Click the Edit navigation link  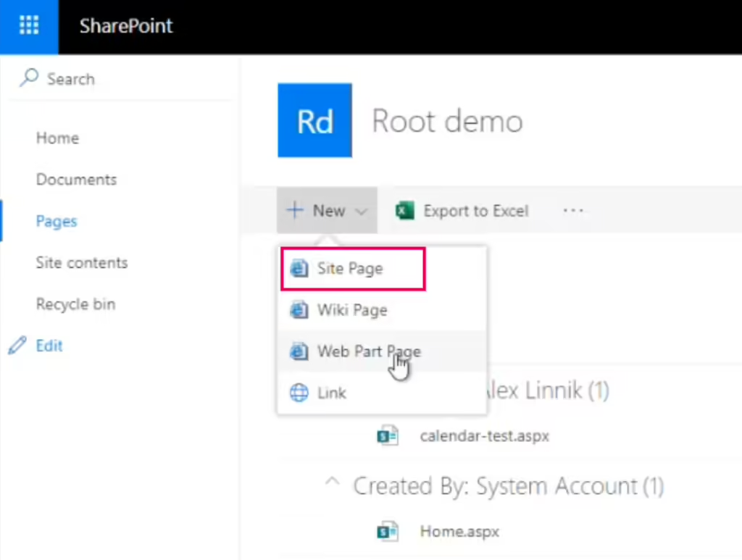49,346
